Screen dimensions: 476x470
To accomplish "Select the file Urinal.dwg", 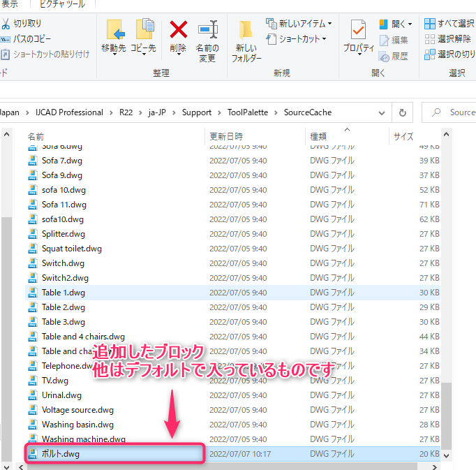I will click(61, 395).
